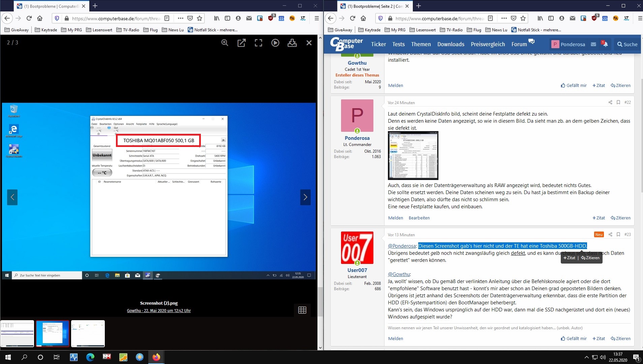The image size is (643, 364).
Task: Download the lightbox image Screenshot (2).png
Action: tap(292, 43)
